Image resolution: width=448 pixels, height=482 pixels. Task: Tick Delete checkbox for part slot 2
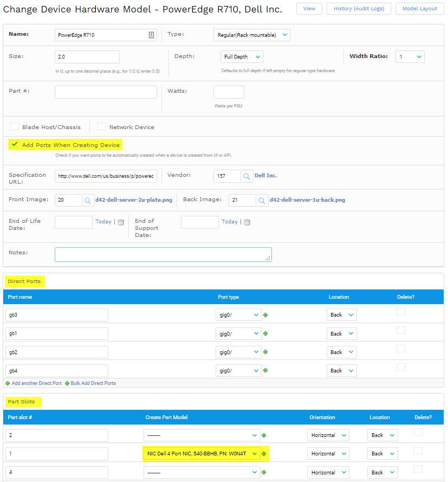418,432
